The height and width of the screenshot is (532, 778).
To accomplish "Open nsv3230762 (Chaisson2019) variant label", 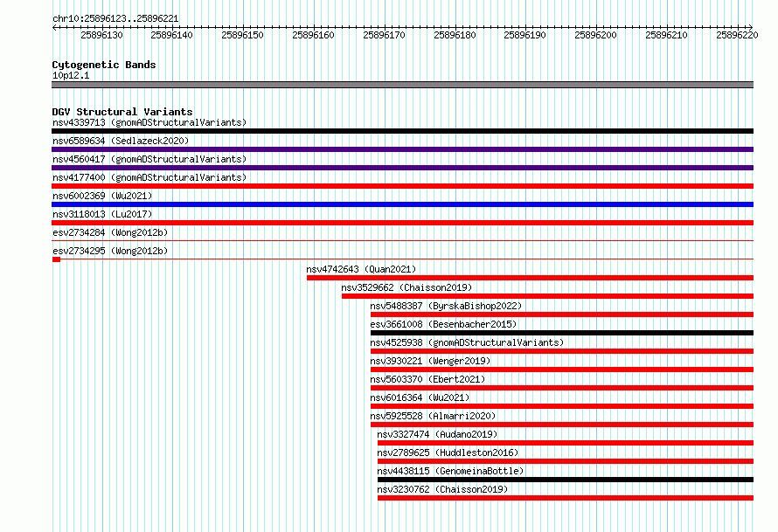I will coord(442,489).
